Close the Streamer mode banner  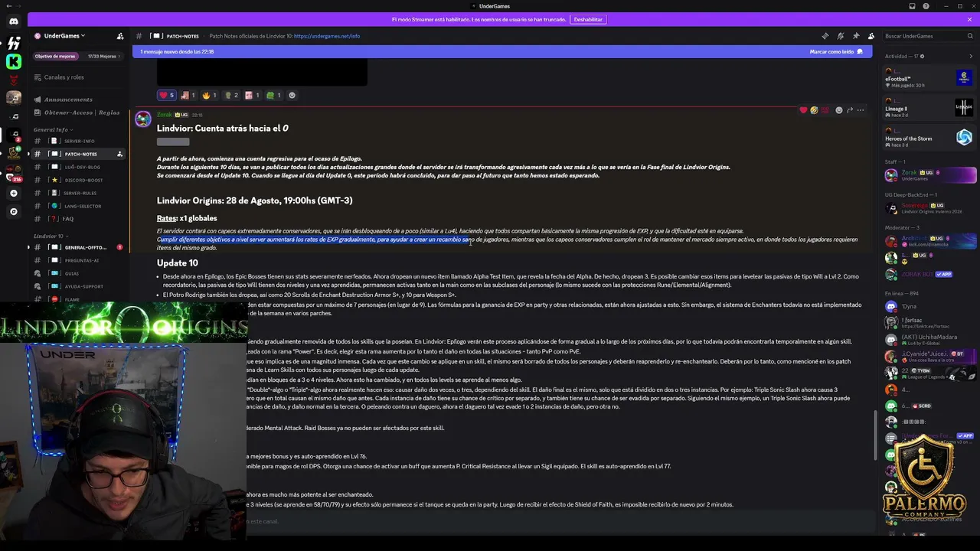(x=969, y=19)
